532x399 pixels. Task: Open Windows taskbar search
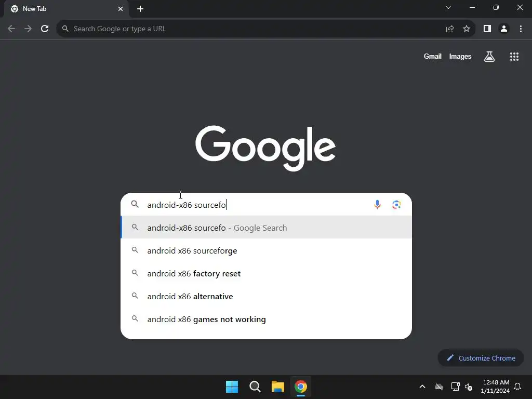[x=255, y=387]
